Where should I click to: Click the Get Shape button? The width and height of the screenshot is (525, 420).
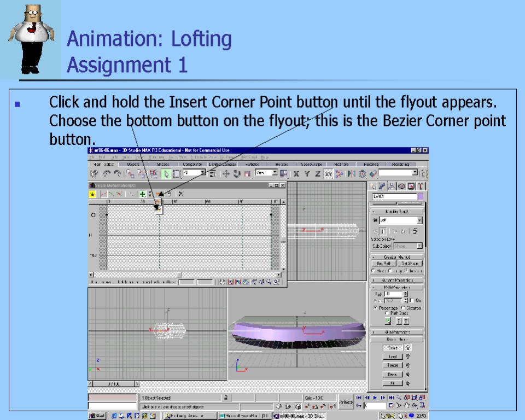pos(410,264)
